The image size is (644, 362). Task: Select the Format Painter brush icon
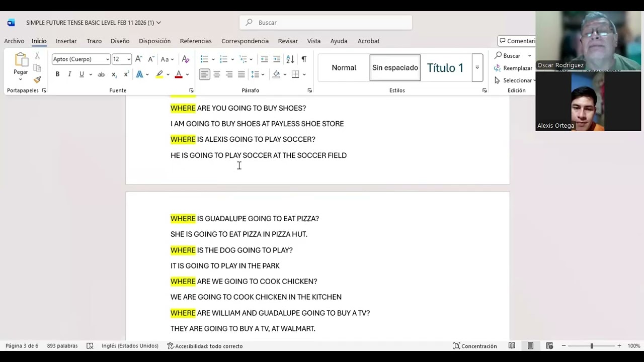coord(37,79)
